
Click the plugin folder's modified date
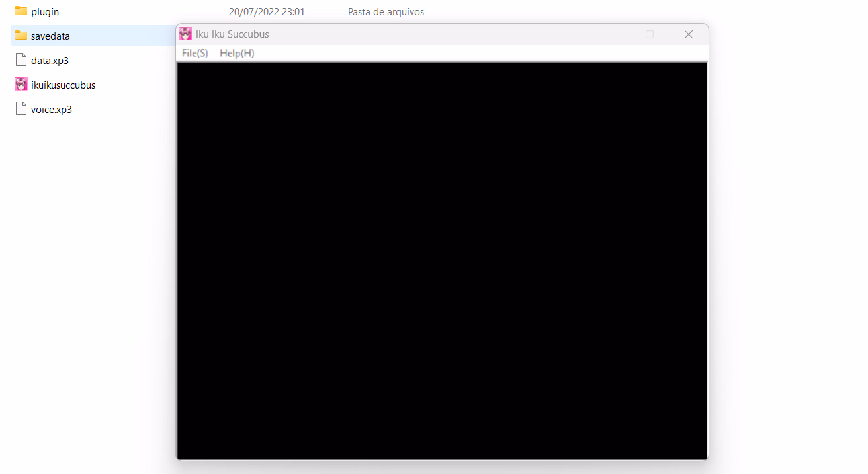(267, 12)
